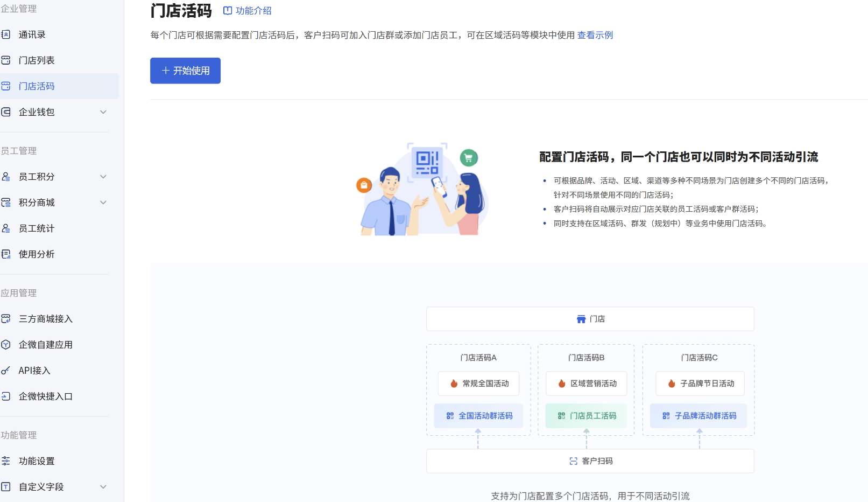868x502 pixels.
Task: Click the 通讯录 contacts icon
Action: pyautogui.click(x=6, y=34)
